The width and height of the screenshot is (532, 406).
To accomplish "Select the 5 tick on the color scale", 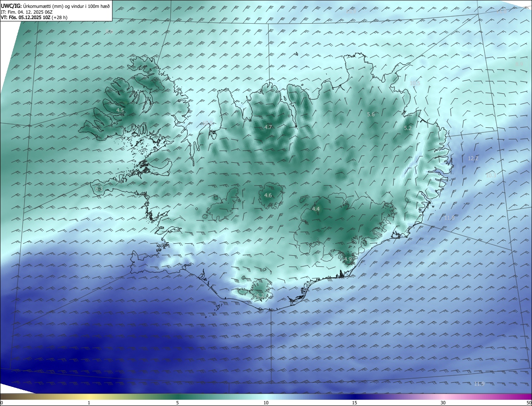I will (177, 403).
